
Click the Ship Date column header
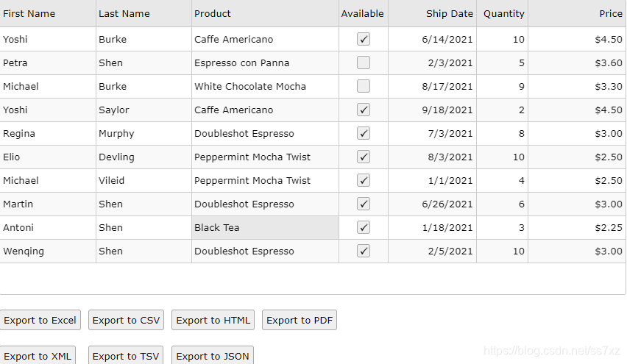[x=450, y=13]
